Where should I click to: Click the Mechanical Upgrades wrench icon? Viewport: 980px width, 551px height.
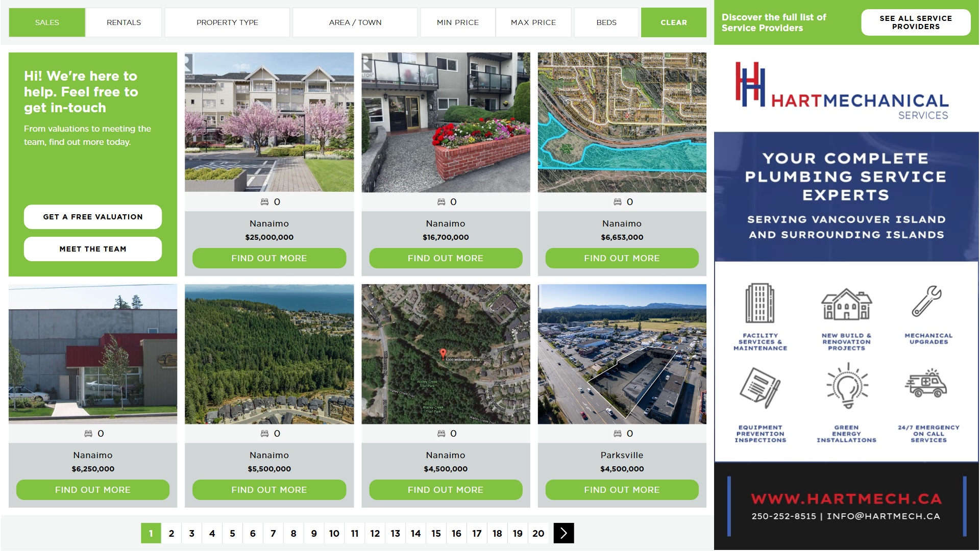tap(927, 302)
